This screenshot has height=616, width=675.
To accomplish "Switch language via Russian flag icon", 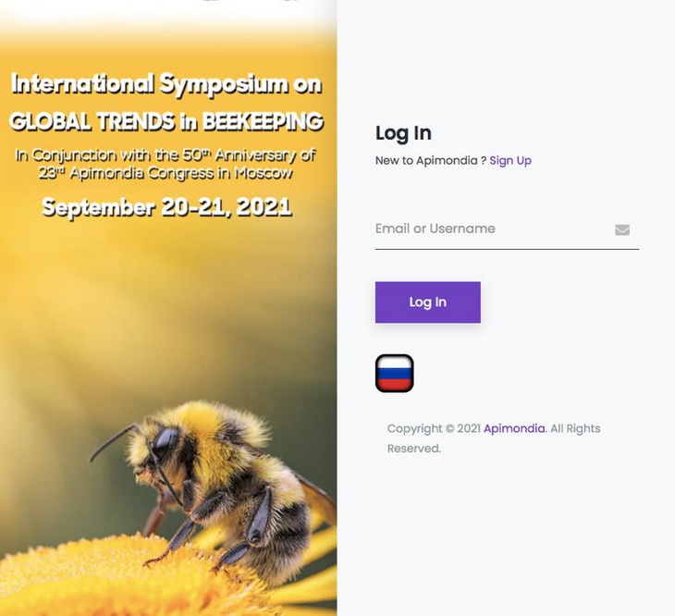I will [x=394, y=374].
